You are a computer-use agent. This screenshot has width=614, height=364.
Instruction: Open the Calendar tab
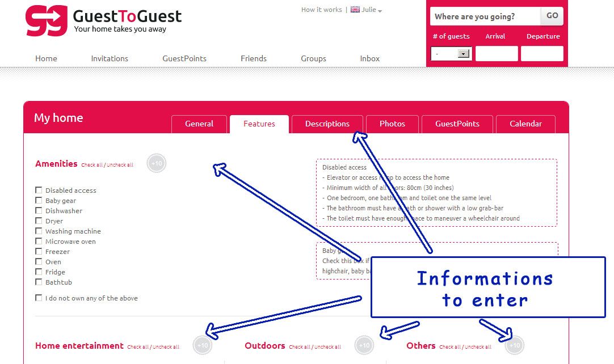[x=525, y=124]
